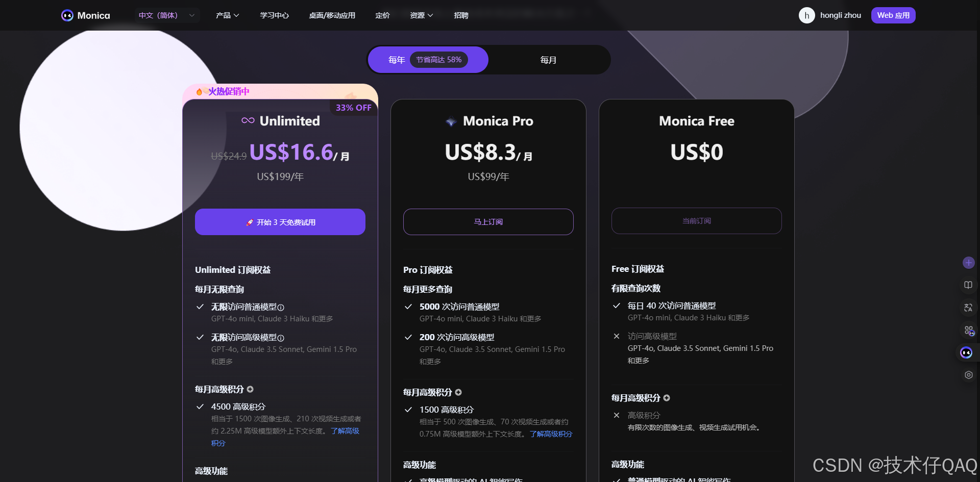Viewport: 980px width, 482px height.
Task: Click 马上订阅 button for Monica Pro
Action: (488, 222)
